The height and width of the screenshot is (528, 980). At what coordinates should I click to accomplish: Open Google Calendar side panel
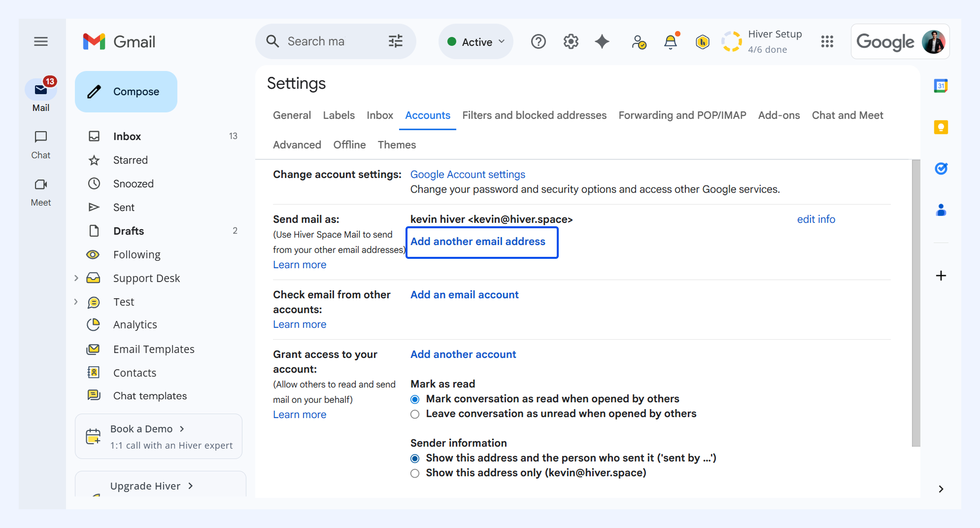[x=941, y=86]
